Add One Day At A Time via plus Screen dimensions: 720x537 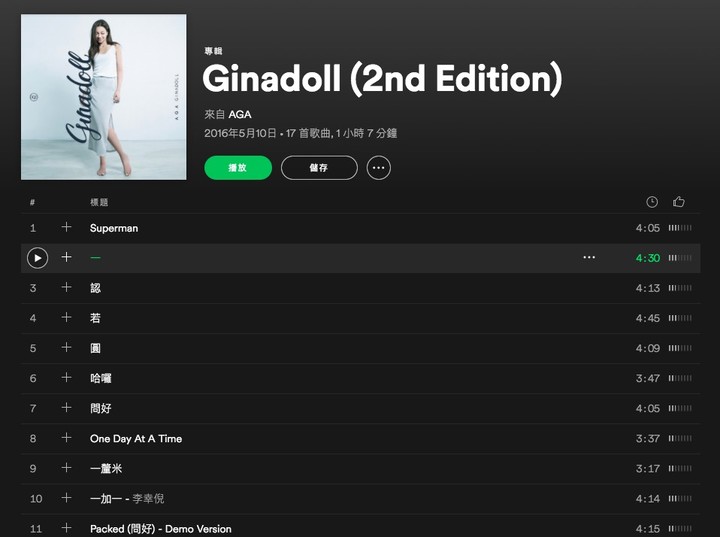click(67, 438)
